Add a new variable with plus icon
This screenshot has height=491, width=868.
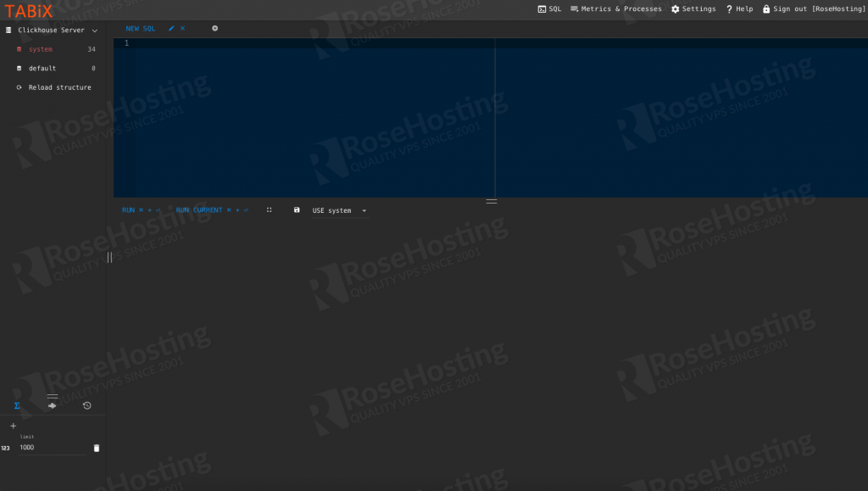point(13,426)
